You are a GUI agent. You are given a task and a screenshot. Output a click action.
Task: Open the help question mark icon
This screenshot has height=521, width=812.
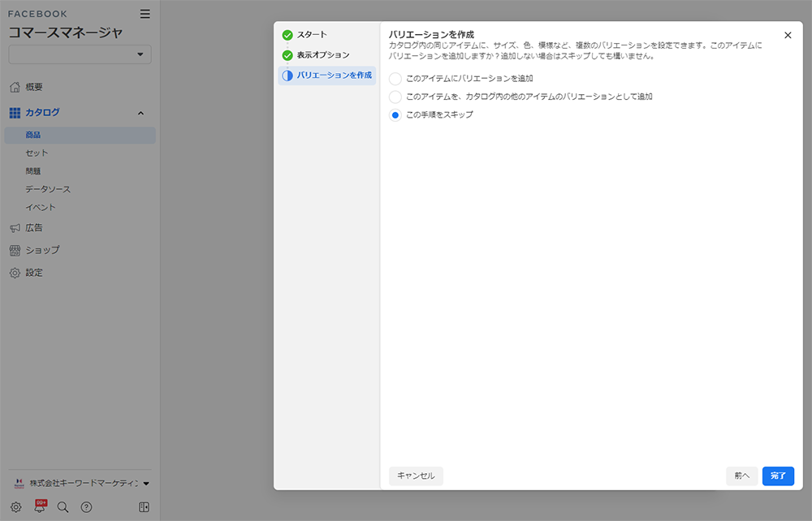87,507
